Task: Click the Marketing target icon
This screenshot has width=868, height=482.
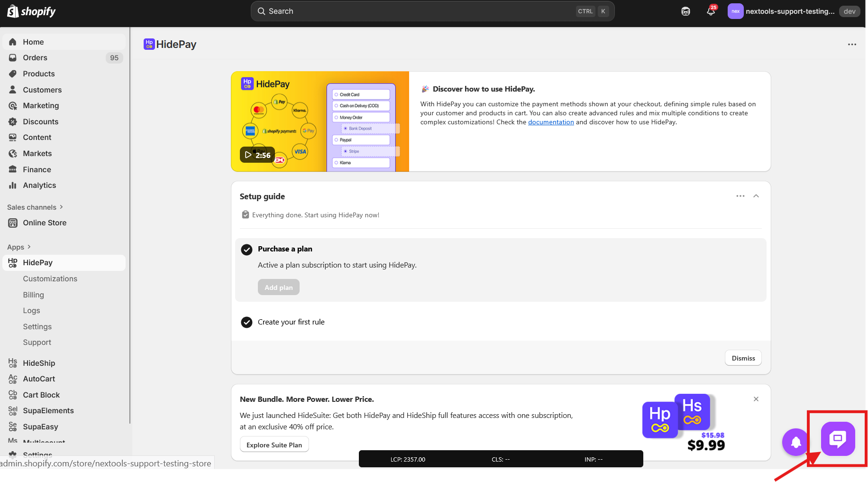Action: click(13, 105)
